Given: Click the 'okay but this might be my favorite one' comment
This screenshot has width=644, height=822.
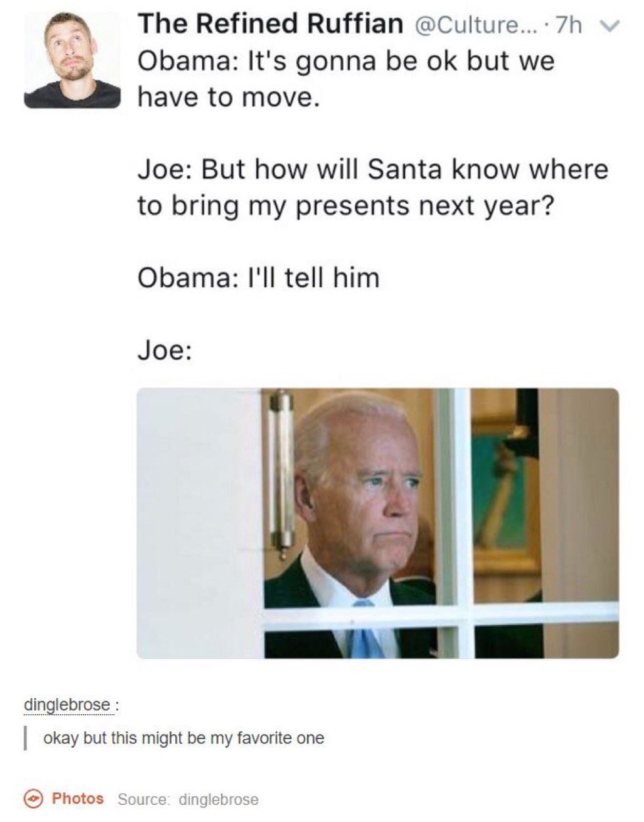Looking at the screenshot, I should click(184, 738).
